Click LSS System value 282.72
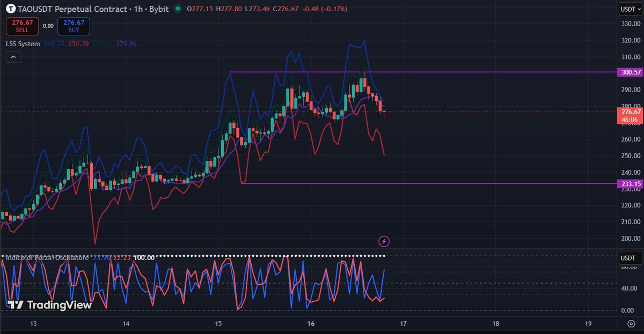The height and width of the screenshot is (334, 644). (x=54, y=43)
